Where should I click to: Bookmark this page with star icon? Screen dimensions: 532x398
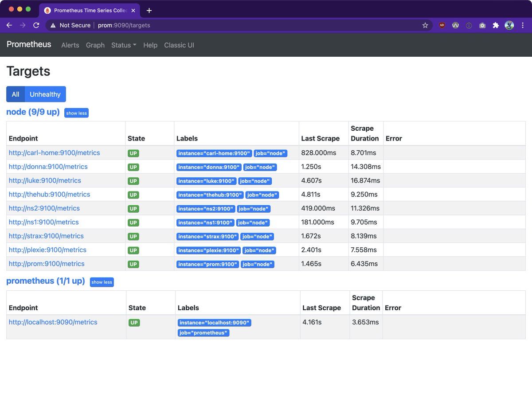point(425,25)
